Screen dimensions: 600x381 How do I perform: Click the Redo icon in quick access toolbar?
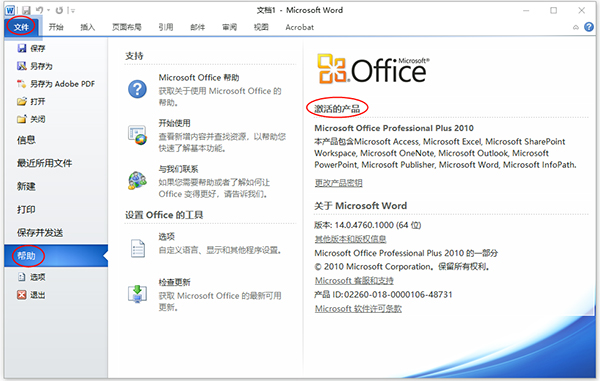[x=59, y=11]
